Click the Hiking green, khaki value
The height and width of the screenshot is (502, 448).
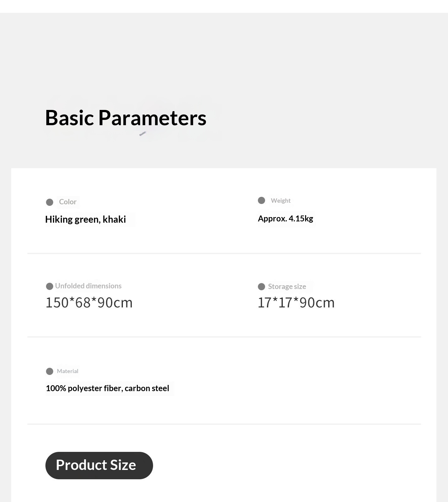pos(86,220)
